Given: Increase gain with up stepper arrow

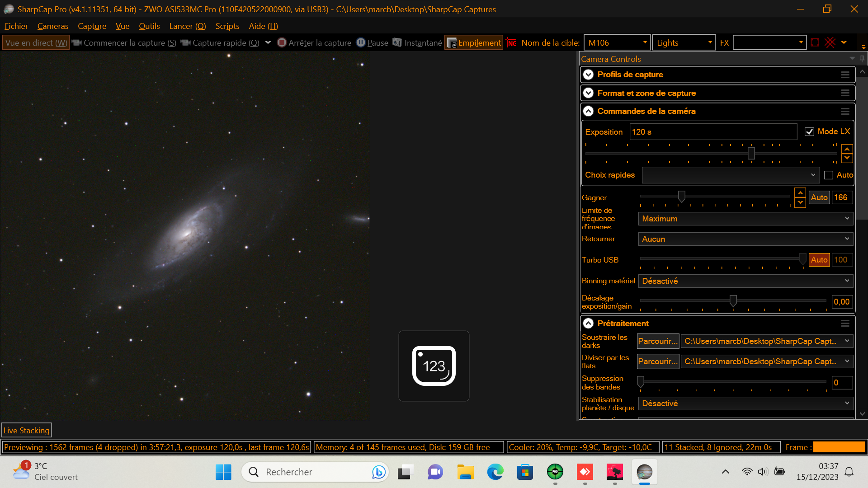Looking at the screenshot, I should [800, 193].
